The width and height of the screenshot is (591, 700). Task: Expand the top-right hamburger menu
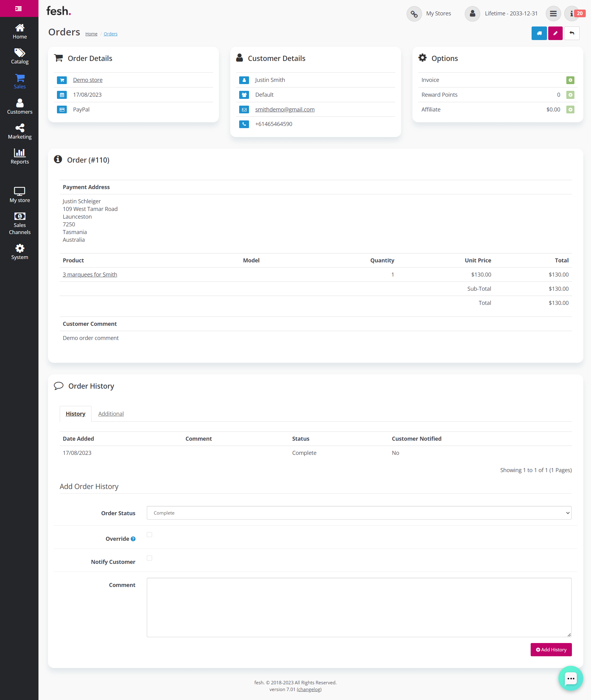point(553,14)
